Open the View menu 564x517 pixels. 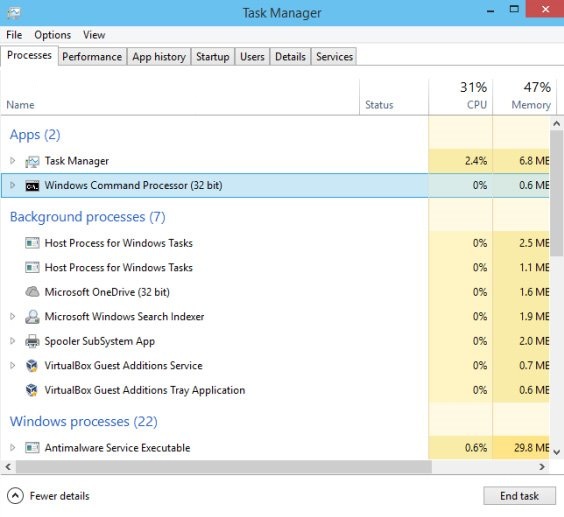click(94, 35)
